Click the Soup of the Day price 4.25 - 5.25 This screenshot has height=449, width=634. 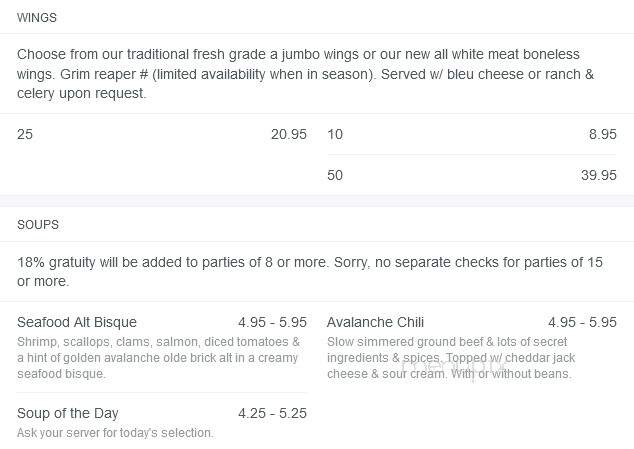tap(273, 413)
